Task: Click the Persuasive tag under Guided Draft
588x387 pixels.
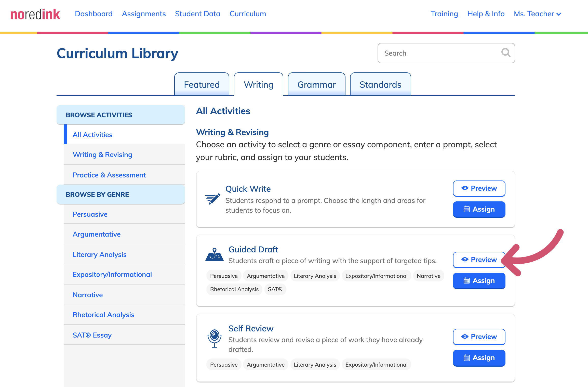Action: click(x=224, y=276)
